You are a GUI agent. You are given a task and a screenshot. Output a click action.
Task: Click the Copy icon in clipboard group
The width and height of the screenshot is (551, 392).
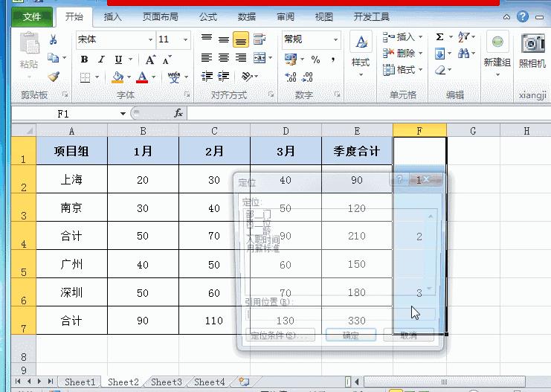tap(53, 57)
